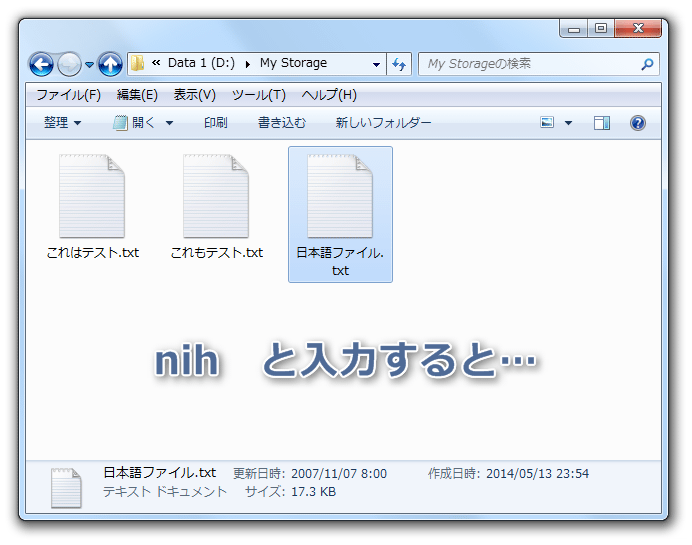Expand the hidden breadcrumb chevron

click(156, 63)
